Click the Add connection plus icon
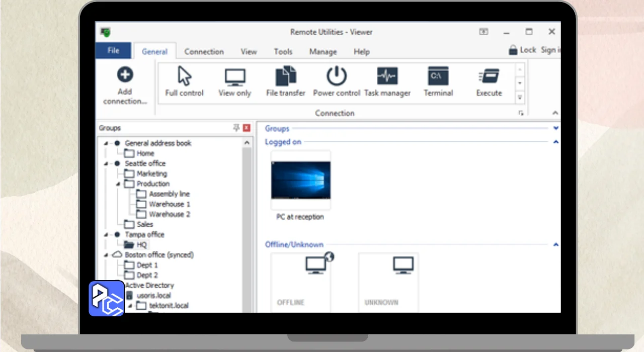The image size is (644, 352). point(125,75)
